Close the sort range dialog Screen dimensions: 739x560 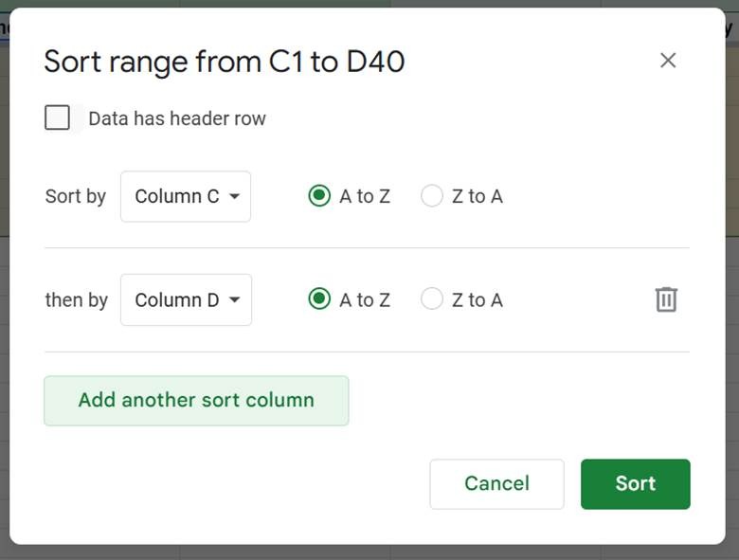pos(668,61)
